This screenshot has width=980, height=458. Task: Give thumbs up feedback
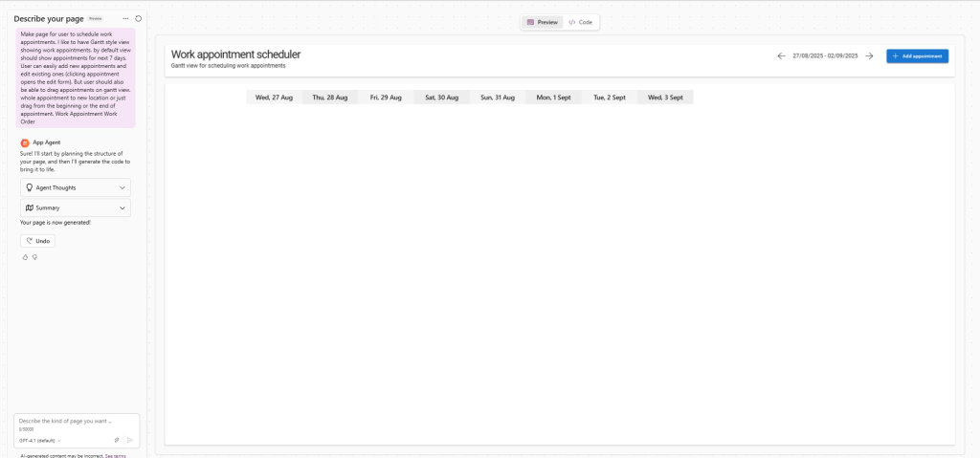(x=25, y=257)
